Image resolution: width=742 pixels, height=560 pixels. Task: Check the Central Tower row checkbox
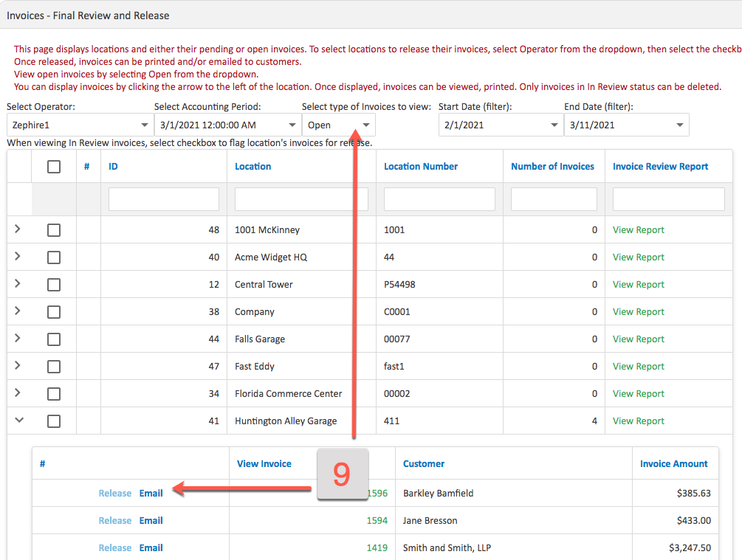click(53, 284)
